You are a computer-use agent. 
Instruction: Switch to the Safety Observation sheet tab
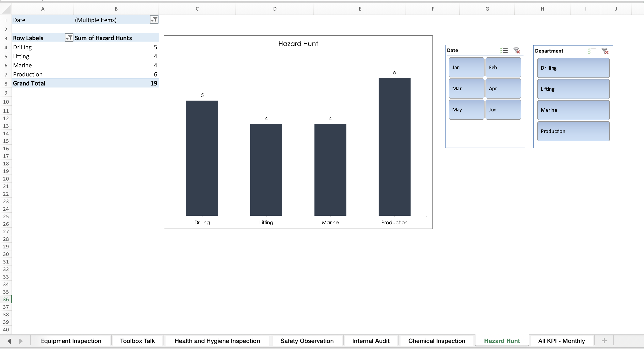click(307, 341)
